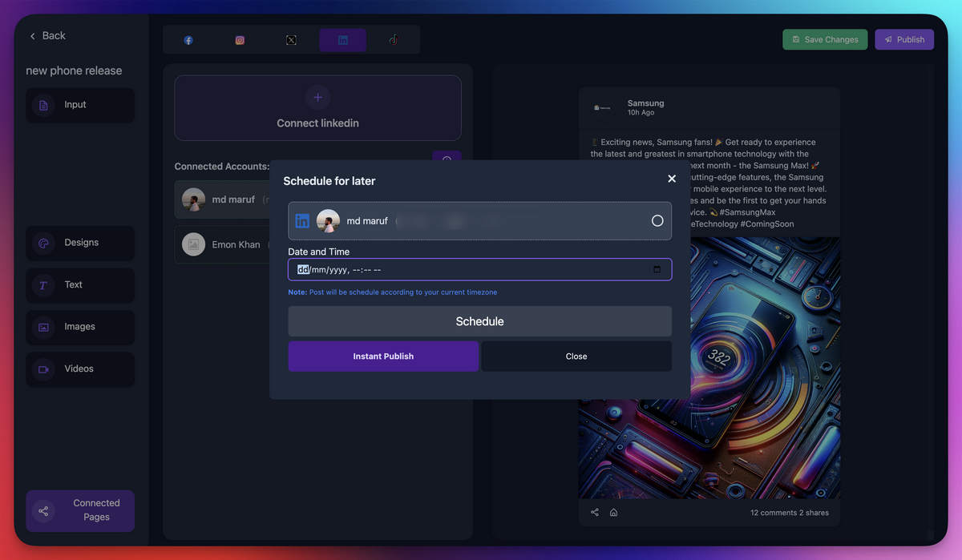This screenshot has height=560, width=962.
Task: Select Emon Khan in Connected Accounts list
Action: 222,244
